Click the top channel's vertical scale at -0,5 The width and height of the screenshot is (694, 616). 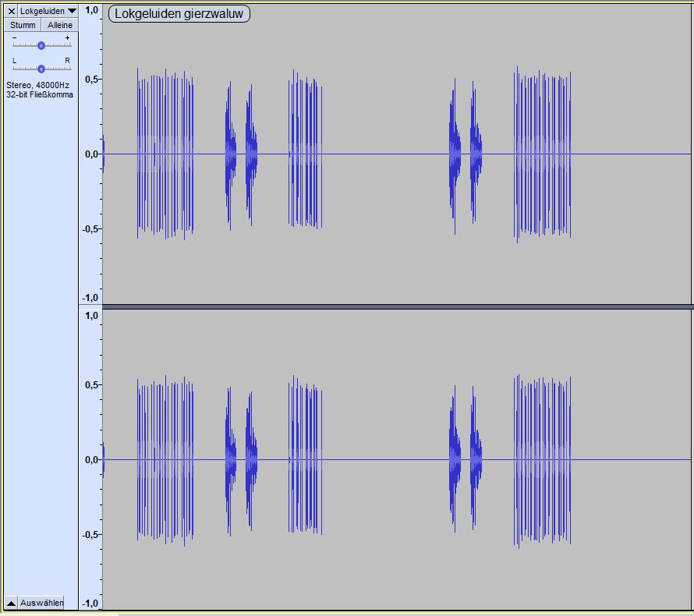(90, 228)
